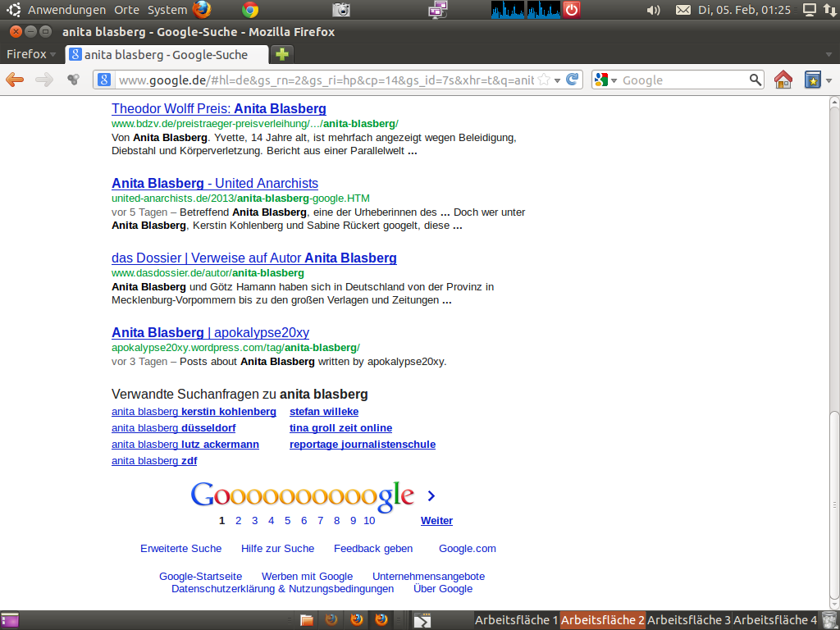
Task: Open the Hilfe zur Suche link
Action: click(277, 549)
